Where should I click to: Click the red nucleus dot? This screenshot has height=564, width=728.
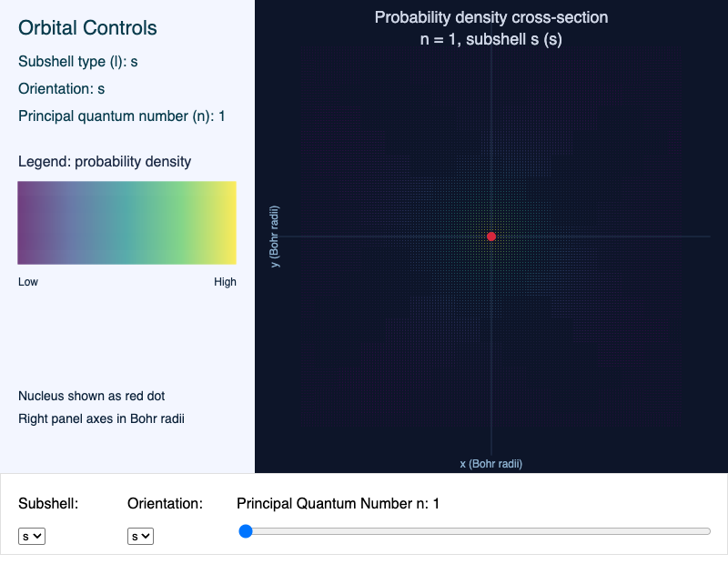(x=491, y=236)
